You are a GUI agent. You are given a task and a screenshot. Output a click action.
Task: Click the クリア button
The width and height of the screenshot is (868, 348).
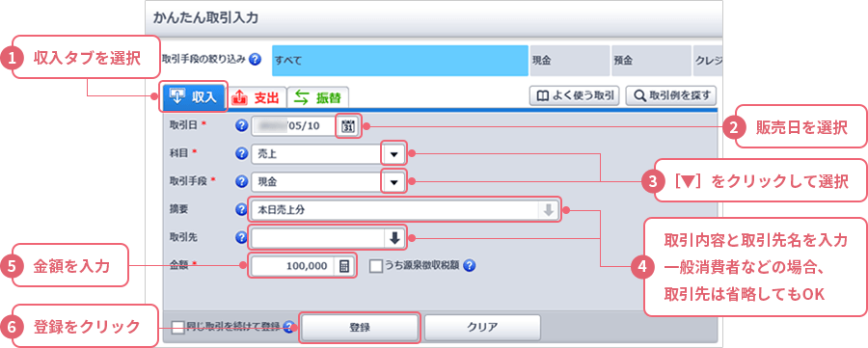[482, 327]
